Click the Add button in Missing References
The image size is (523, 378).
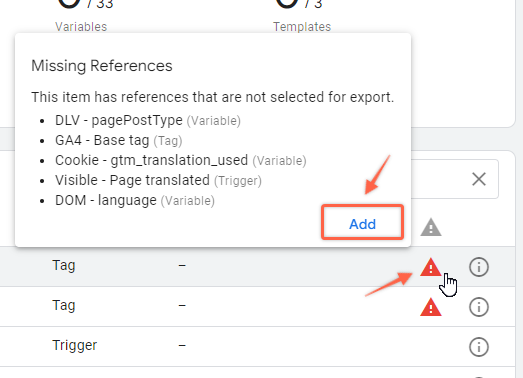pyautogui.click(x=362, y=223)
